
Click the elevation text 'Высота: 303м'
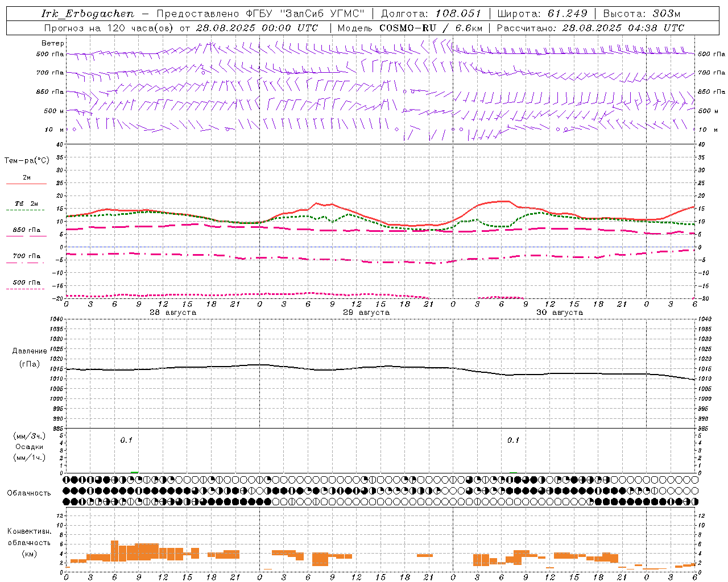click(642, 14)
